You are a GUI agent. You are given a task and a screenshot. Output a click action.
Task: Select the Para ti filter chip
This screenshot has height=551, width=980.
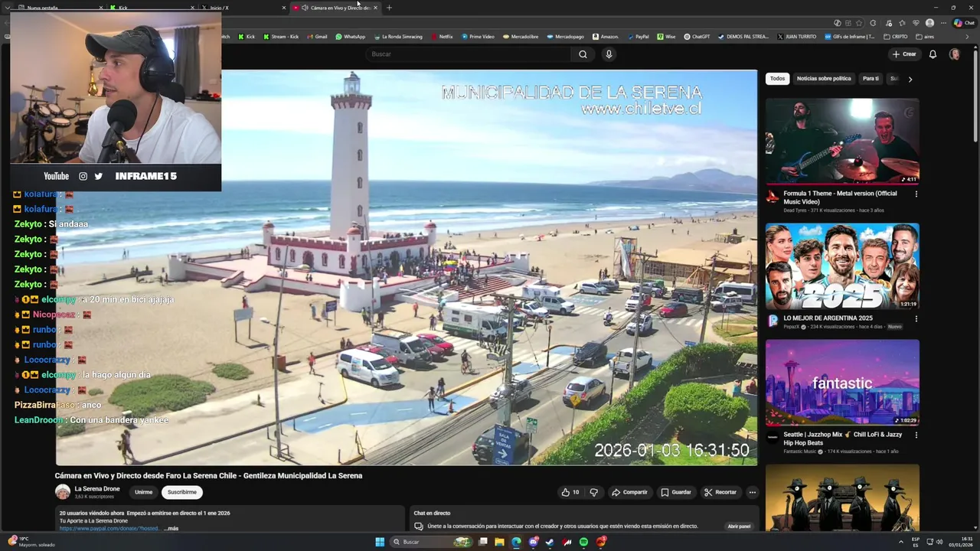[x=871, y=79]
